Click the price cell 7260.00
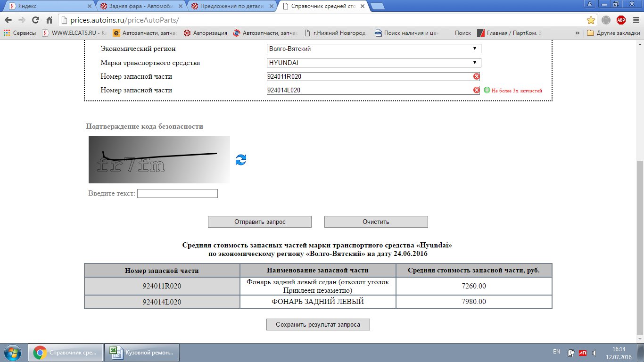644x362 pixels. 474,286
